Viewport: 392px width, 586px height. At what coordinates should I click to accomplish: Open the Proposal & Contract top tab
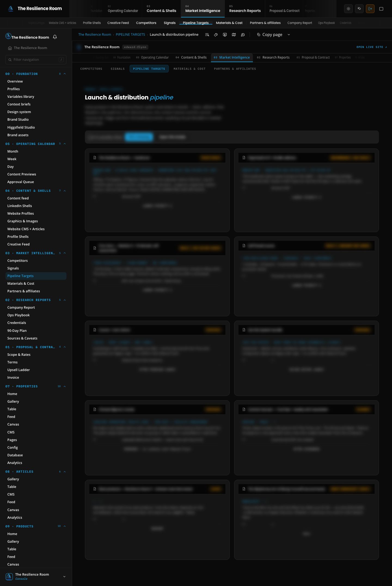coord(284,9)
